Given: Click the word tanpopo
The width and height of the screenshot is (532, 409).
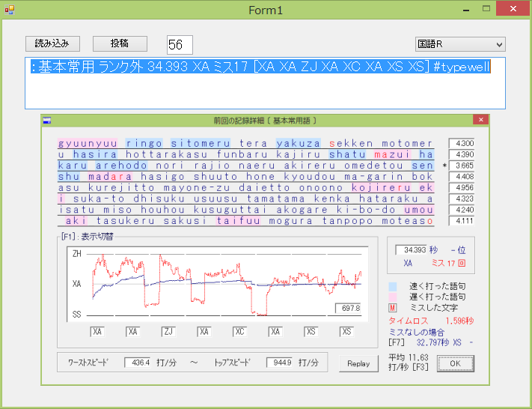Looking at the screenshot, I should click(x=347, y=221).
